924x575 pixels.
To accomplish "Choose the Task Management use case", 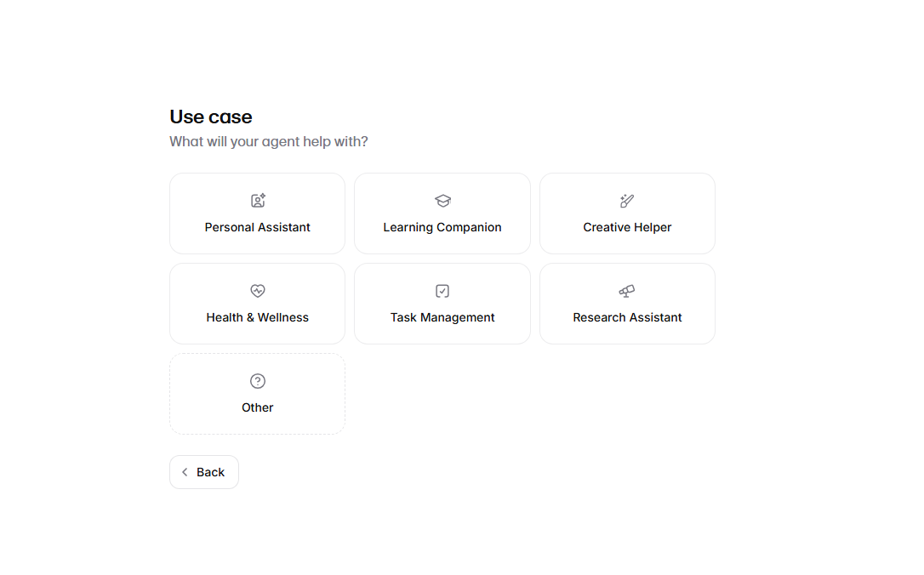I will 442,304.
